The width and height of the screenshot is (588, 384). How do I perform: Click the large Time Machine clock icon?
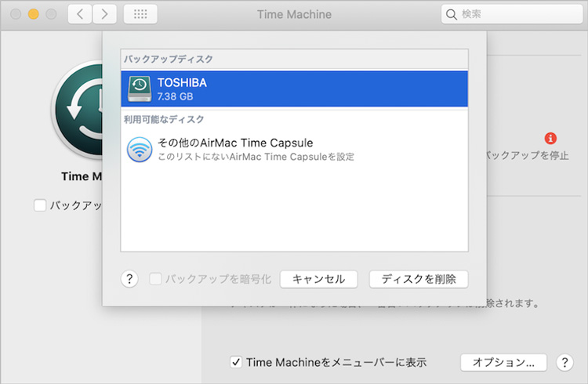pyautogui.click(x=78, y=110)
